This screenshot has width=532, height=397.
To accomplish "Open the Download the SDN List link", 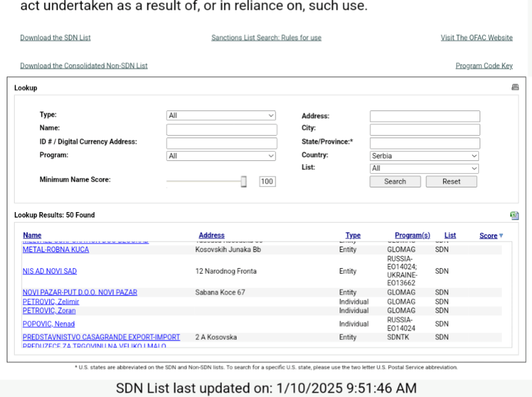I will pyautogui.click(x=55, y=38).
